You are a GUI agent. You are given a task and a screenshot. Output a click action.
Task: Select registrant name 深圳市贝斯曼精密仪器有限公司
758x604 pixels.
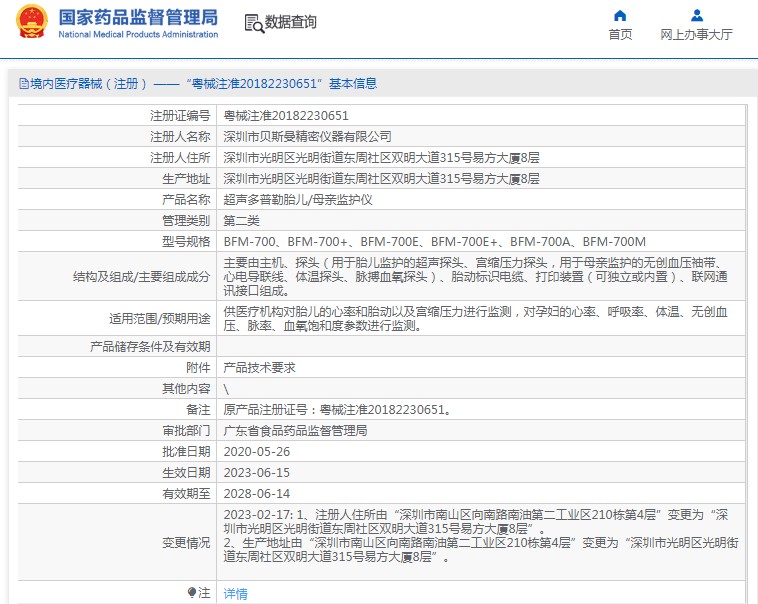pos(307,137)
